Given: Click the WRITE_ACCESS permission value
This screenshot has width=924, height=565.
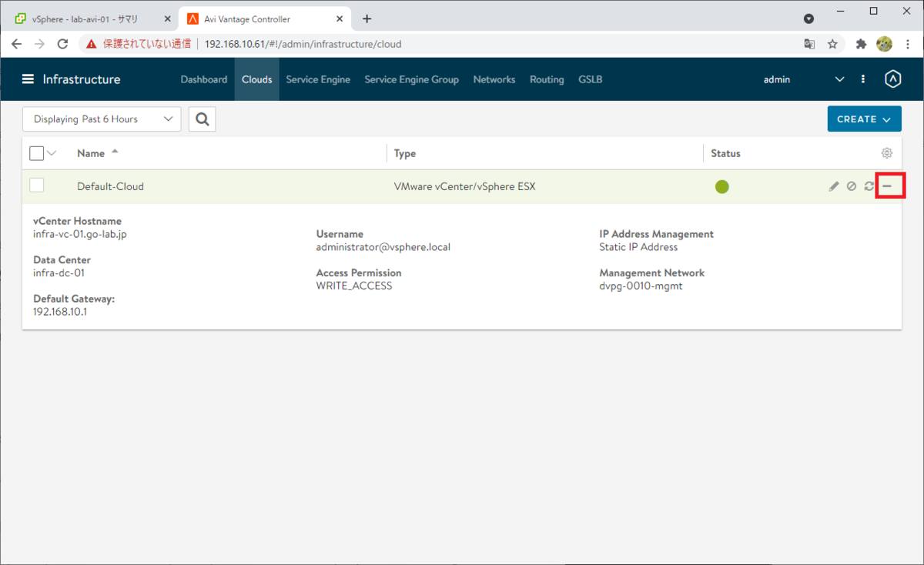Looking at the screenshot, I should (x=354, y=286).
